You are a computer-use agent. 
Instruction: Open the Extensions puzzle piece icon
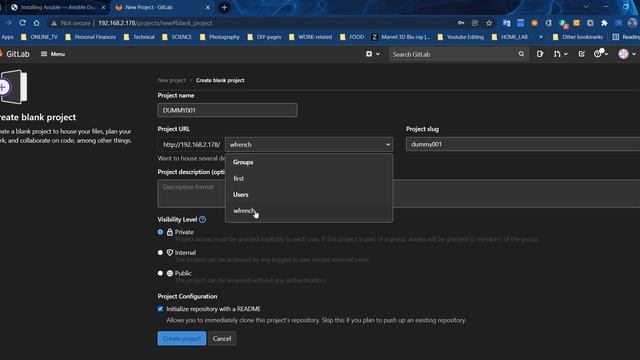click(x=604, y=23)
